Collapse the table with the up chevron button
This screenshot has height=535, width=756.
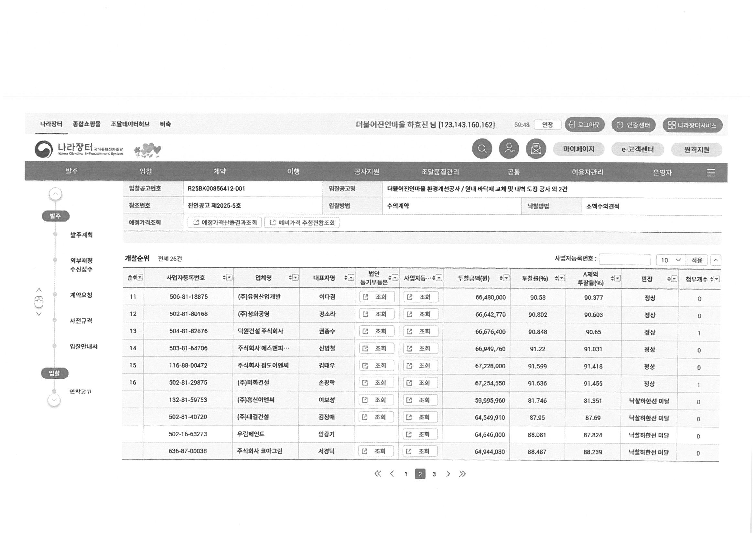[716, 260]
